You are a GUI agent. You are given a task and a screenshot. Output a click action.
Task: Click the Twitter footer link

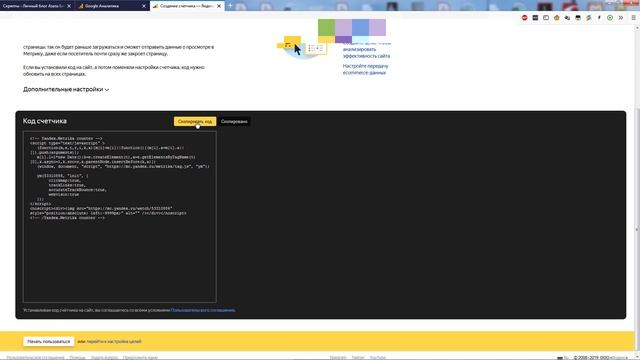(x=358, y=358)
